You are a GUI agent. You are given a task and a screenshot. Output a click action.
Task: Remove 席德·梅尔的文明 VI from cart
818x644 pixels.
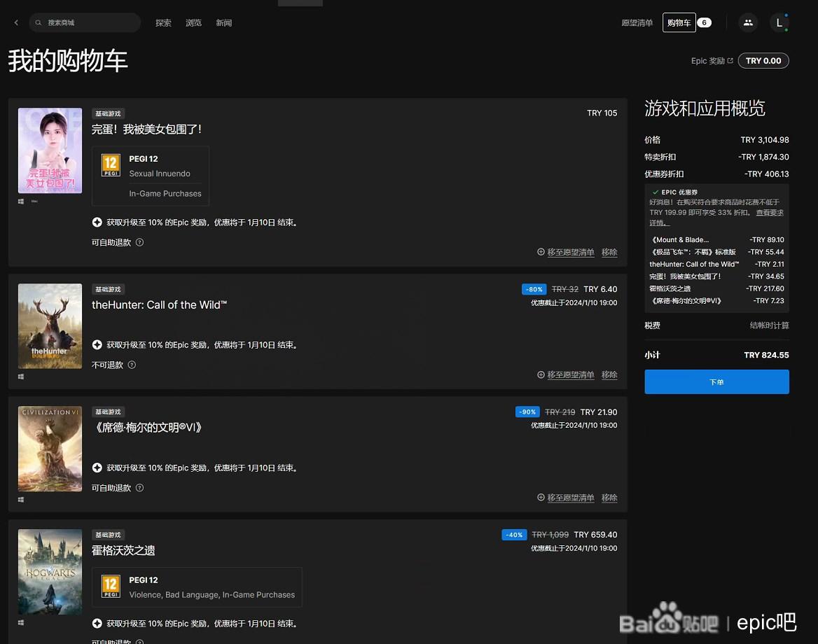click(609, 498)
